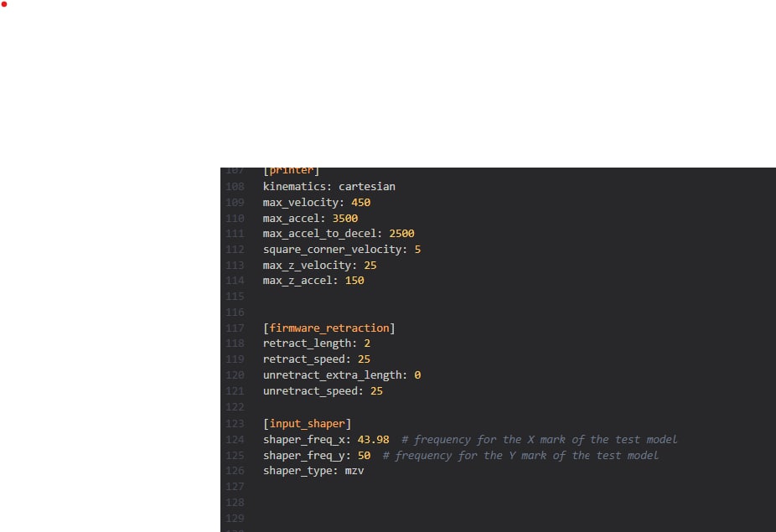
Task: Click line number 122 in the gutter
Action: 235,407
